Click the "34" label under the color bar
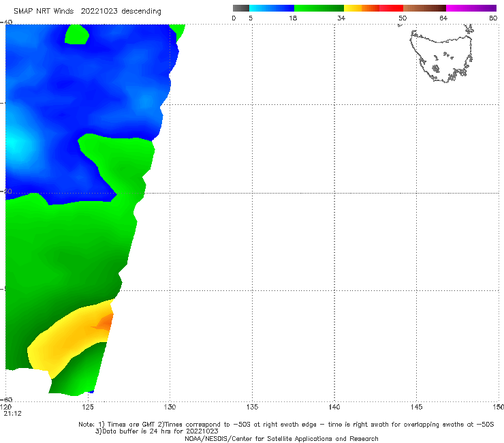Image resolution: width=504 pixels, height=443 pixels. (x=341, y=18)
